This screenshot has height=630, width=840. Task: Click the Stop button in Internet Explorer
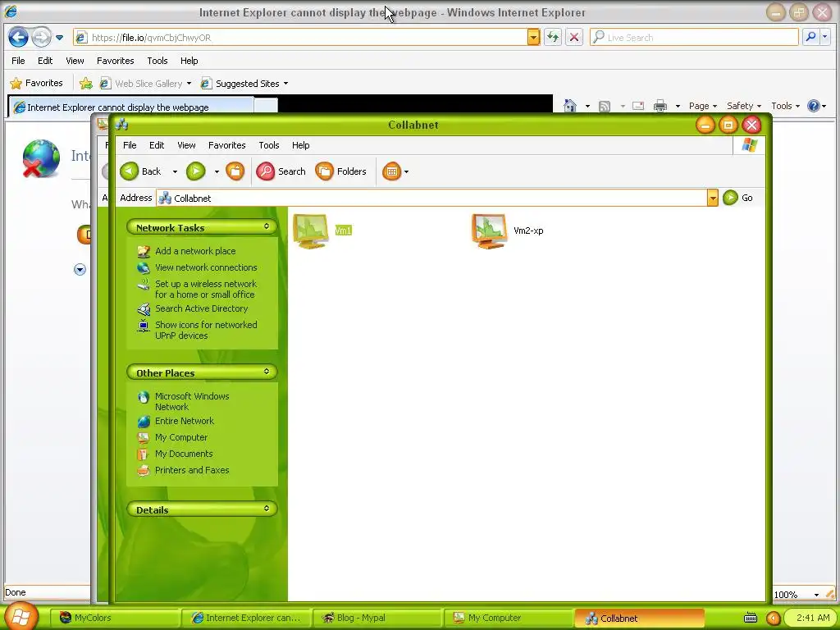click(x=573, y=38)
